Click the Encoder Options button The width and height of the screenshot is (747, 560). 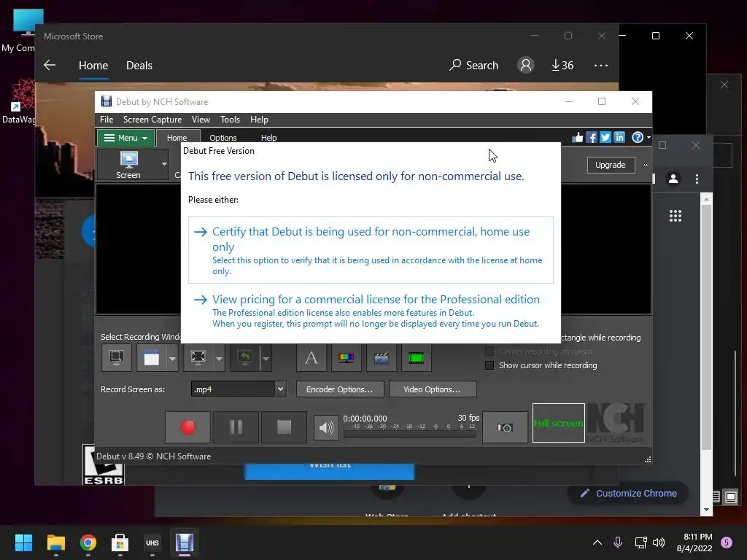[x=340, y=389]
